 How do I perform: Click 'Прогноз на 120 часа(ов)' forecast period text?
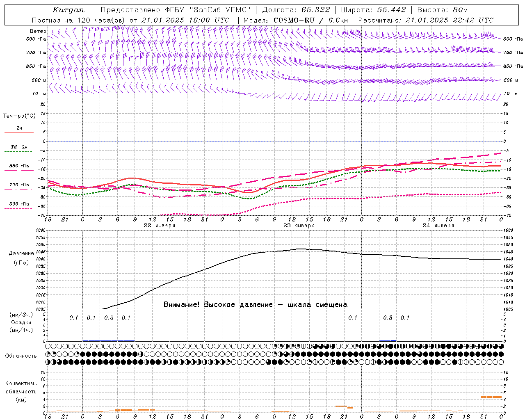78,20
